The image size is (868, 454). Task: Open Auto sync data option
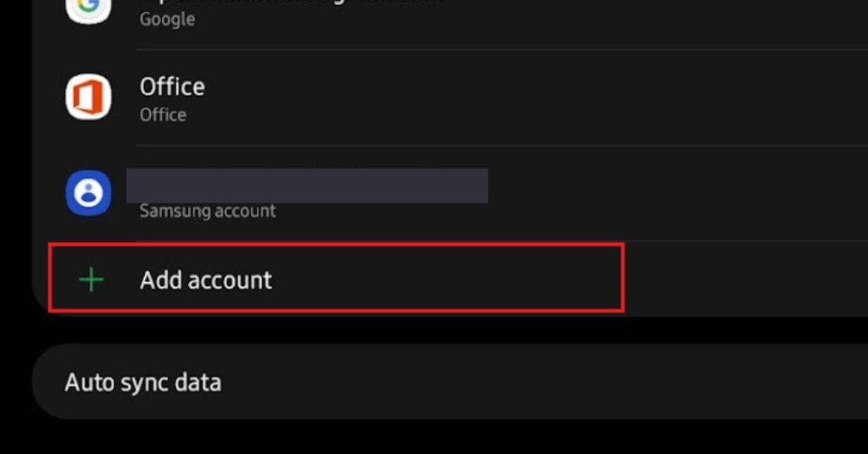coord(143,382)
